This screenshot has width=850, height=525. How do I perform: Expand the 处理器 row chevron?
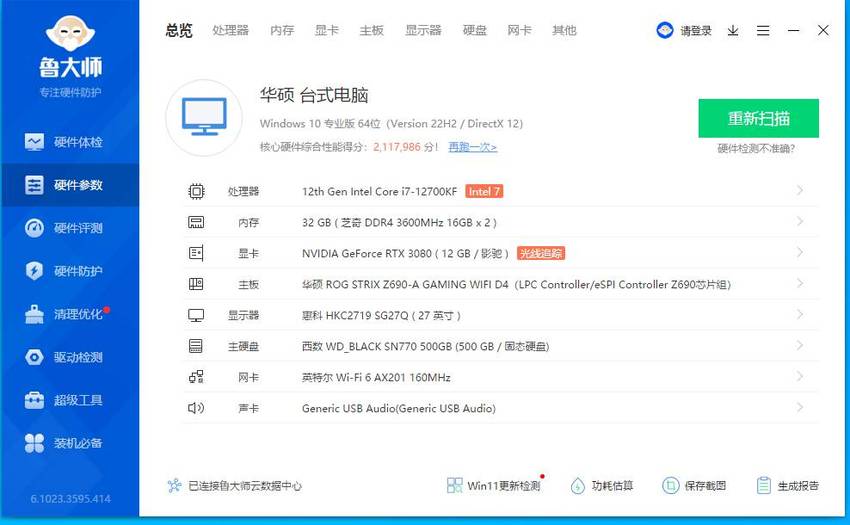point(800,190)
